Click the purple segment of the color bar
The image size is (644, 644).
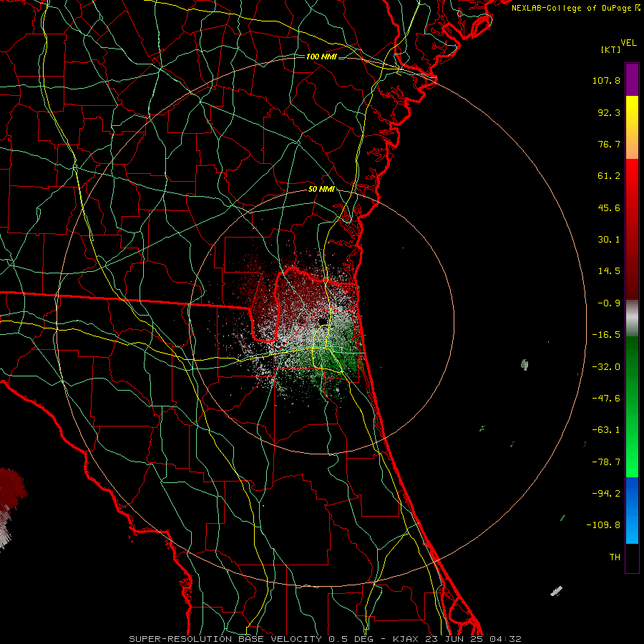[632, 79]
